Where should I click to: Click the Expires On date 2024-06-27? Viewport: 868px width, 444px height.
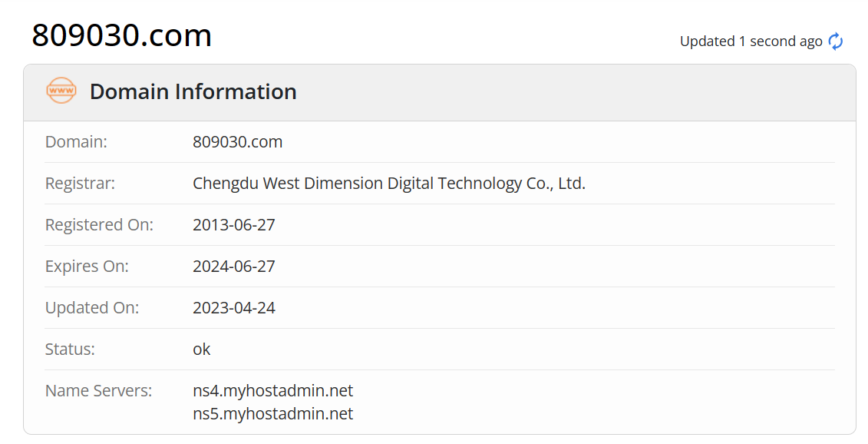[x=233, y=266]
